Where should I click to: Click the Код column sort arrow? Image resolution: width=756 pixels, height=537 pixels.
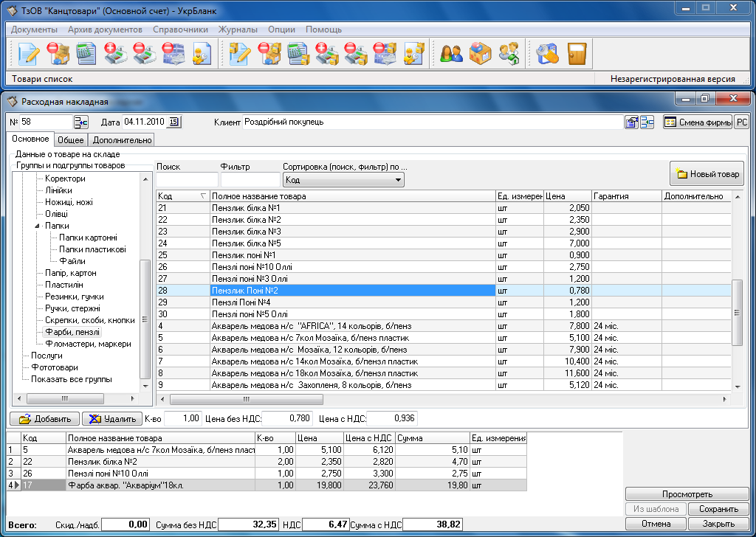click(x=203, y=196)
